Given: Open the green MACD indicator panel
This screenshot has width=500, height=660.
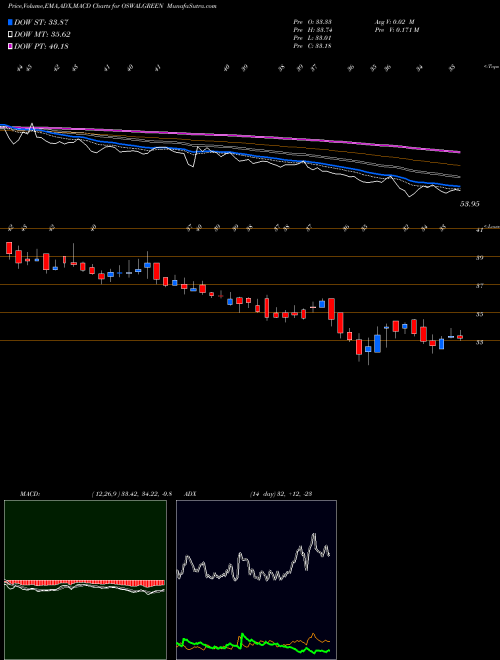Looking at the screenshot, I should pyautogui.click(x=85, y=580).
